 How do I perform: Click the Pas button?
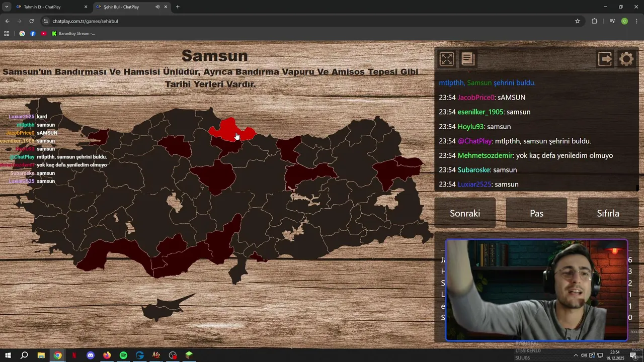click(x=536, y=213)
